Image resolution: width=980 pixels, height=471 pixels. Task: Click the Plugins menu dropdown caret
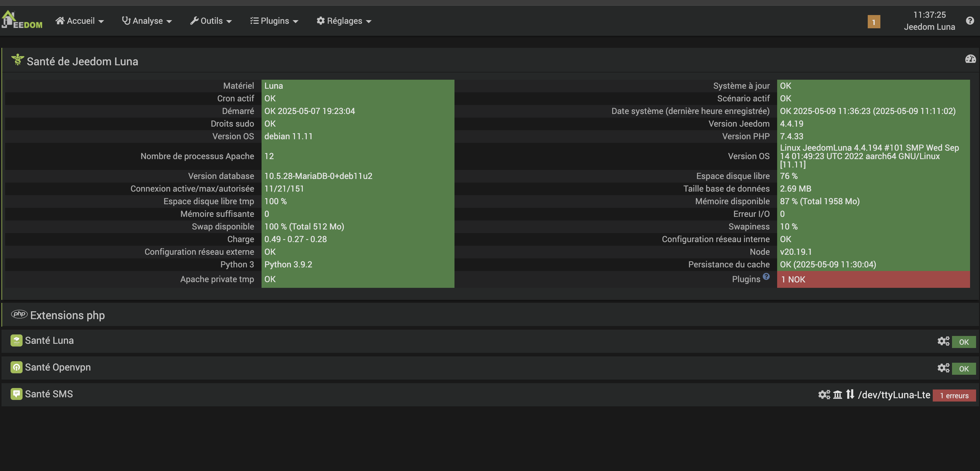[x=295, y=22]
